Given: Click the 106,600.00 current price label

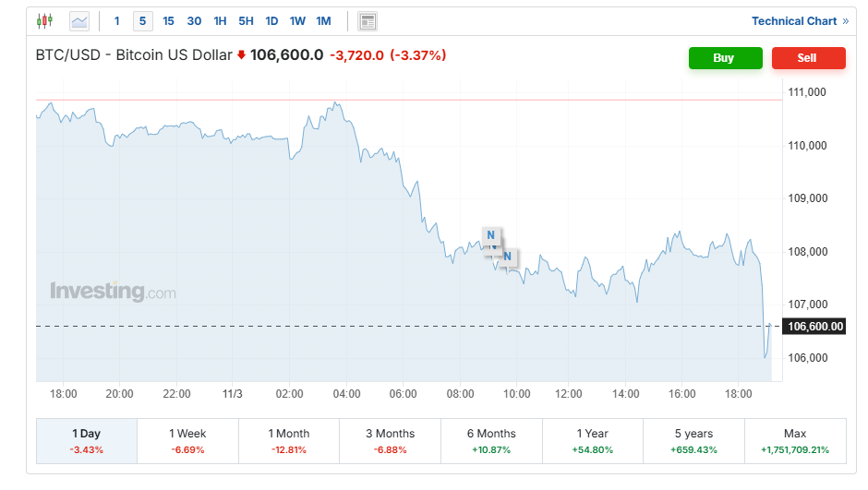Looking at the screenshot, I should pyautogui.click(x=814, y=326).
